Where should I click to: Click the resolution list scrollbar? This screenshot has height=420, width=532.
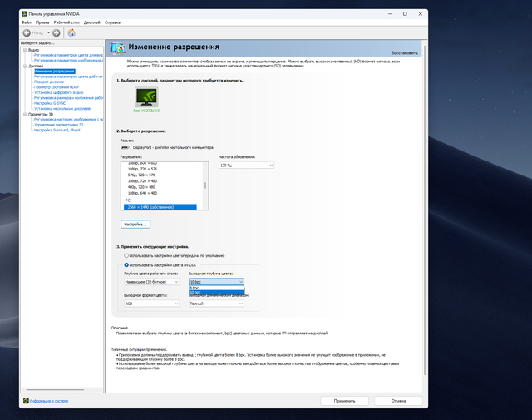click(x=205, y=185)
